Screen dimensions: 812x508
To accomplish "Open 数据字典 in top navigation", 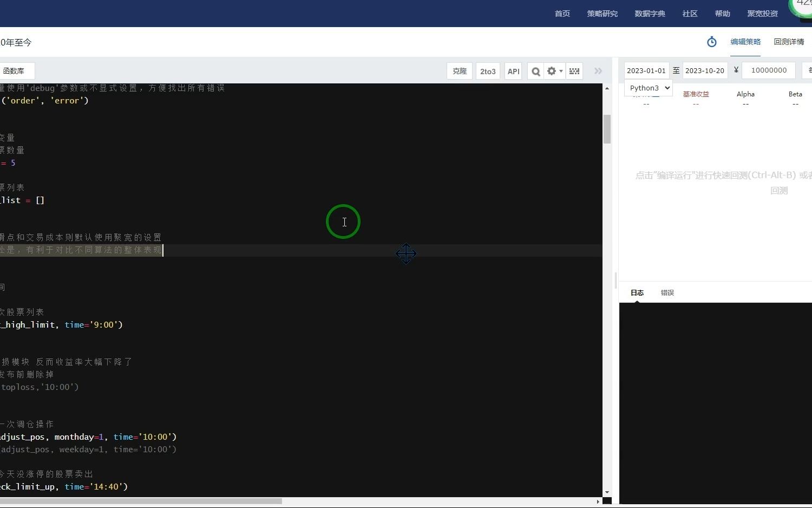I will coord(650,14).
